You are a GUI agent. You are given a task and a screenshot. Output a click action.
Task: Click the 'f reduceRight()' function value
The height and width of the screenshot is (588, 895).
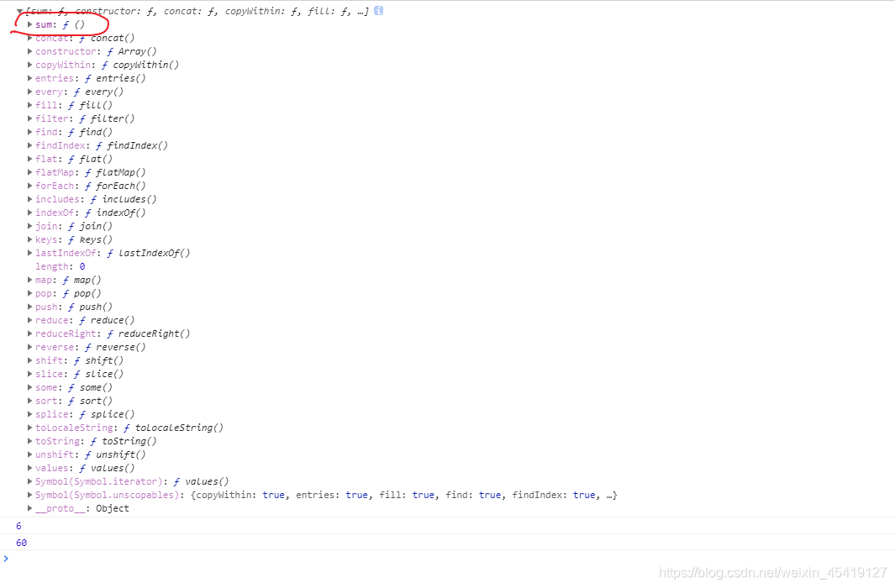(x=148, y=333)
